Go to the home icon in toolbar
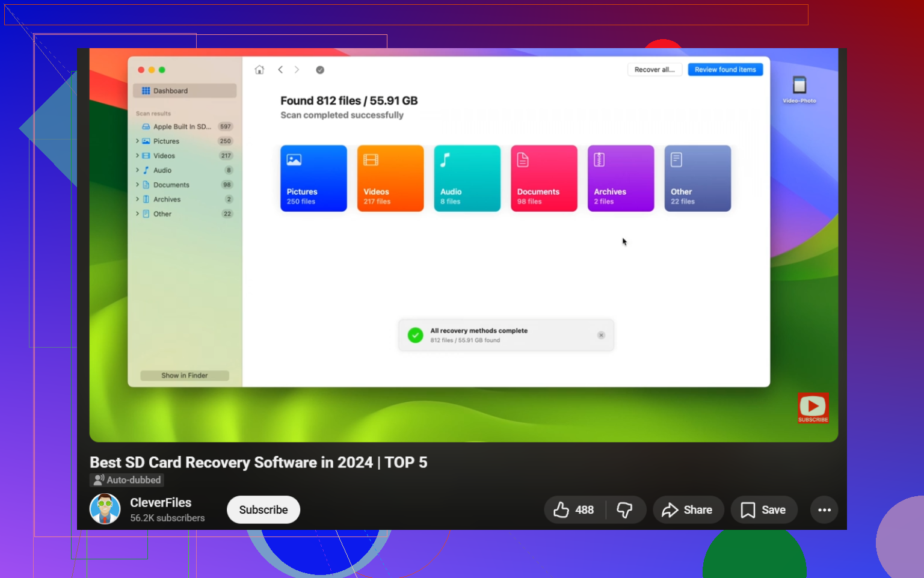The image size is (924, 578). [259, 70]
